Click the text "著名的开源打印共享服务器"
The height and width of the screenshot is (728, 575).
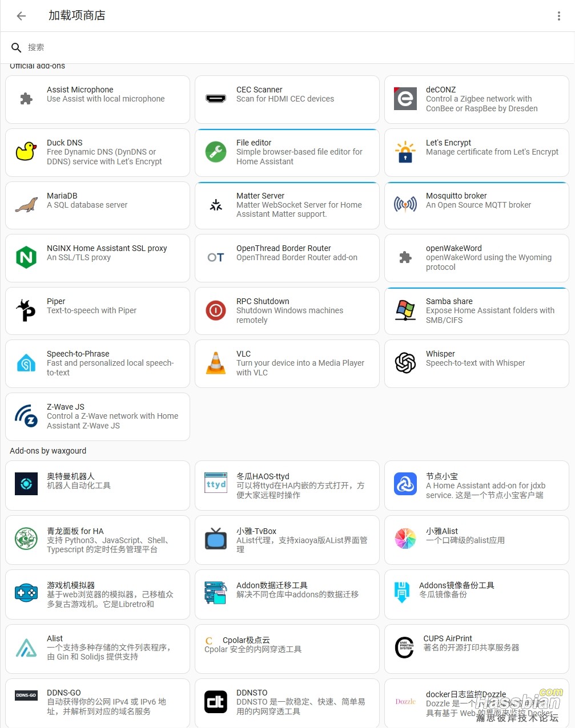tap(472, 648)
